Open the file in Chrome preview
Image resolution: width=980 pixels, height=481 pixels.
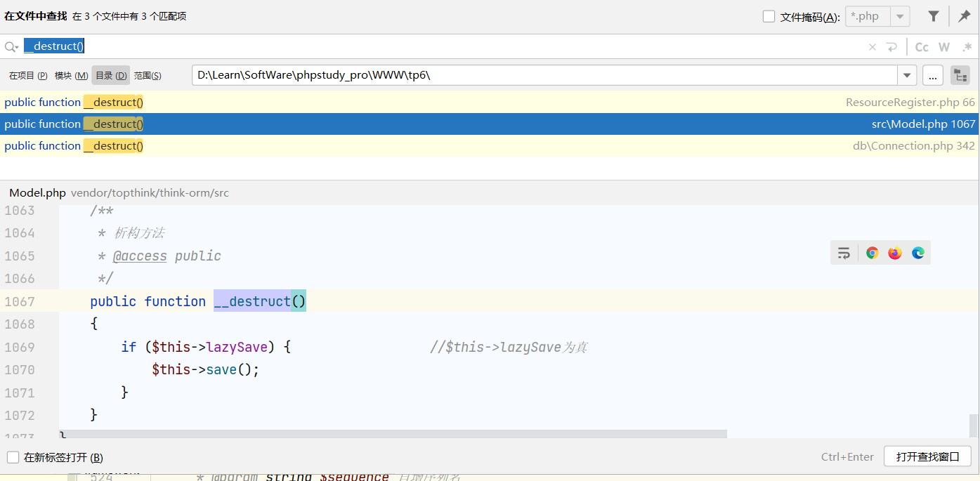(872, 252)
